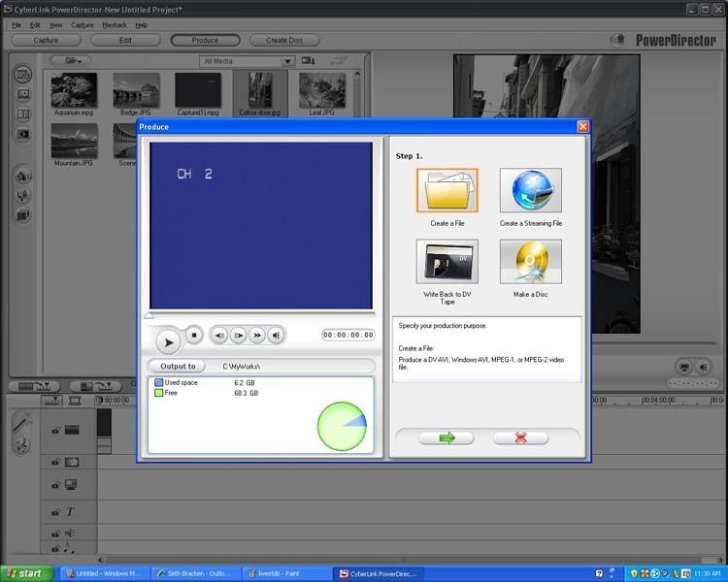This screenshot has height=582, width=728.
Task: Select the Colour door.jpg thumbnail
Action: pyautogui.click(x=260, y=90)
